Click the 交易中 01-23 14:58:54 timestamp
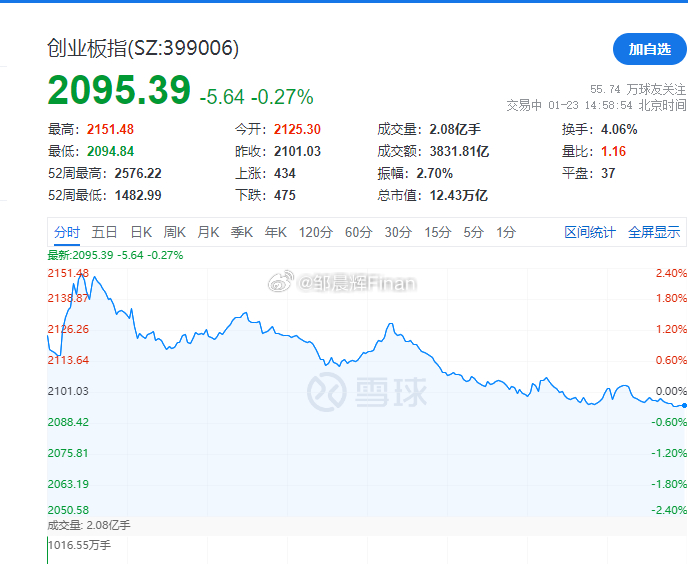Screen dimensions: 688x564 tap(596, 105)
